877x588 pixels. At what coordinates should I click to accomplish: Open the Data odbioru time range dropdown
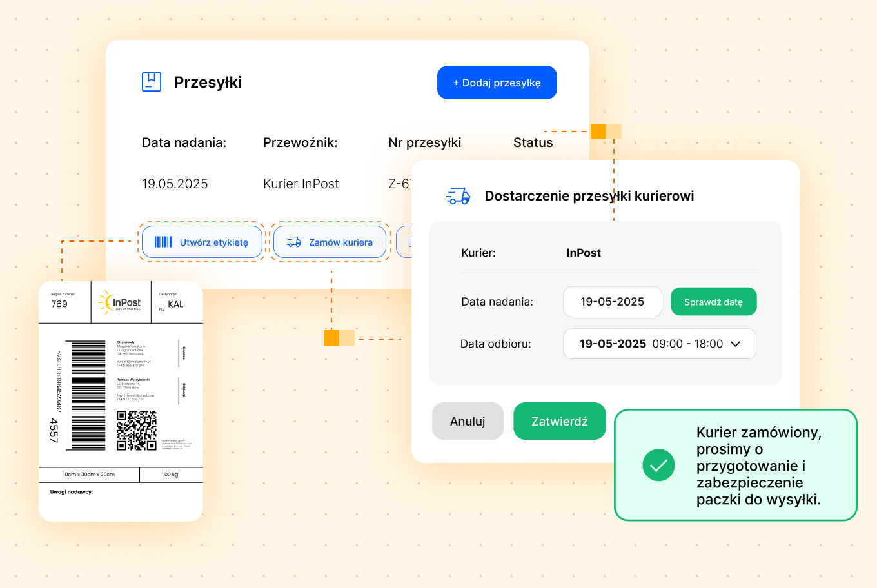coord(660,344)
